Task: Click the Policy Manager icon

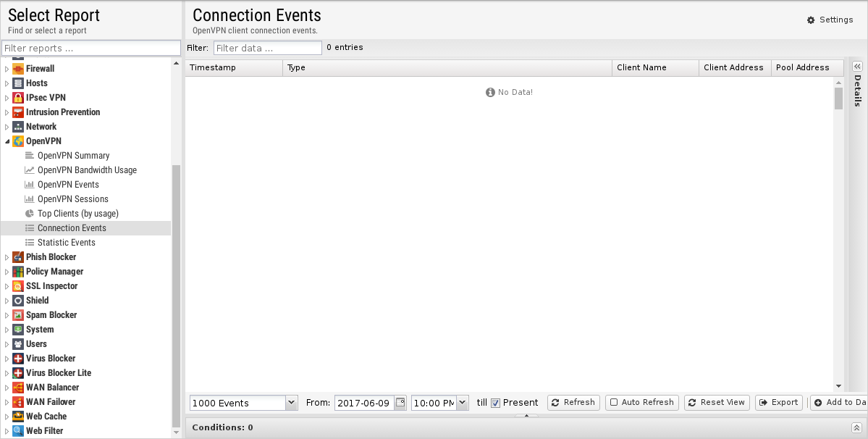Action: click(x=17, y=271)
